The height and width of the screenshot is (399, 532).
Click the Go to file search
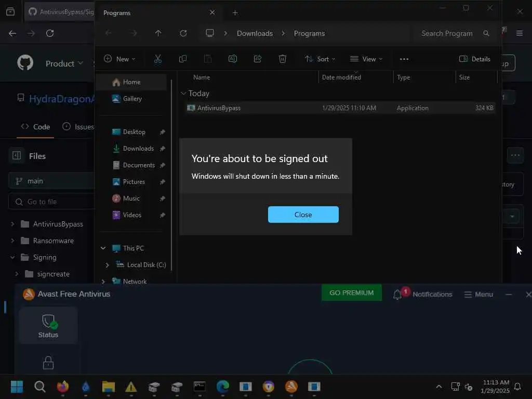click(x=51, y=202)
